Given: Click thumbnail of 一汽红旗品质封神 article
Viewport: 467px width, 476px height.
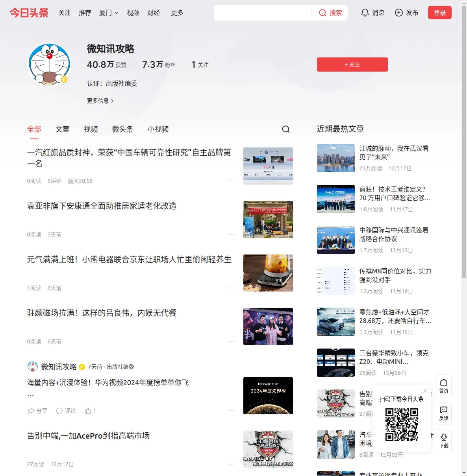Looking at the screenshot, I should (x=268, y=166).
